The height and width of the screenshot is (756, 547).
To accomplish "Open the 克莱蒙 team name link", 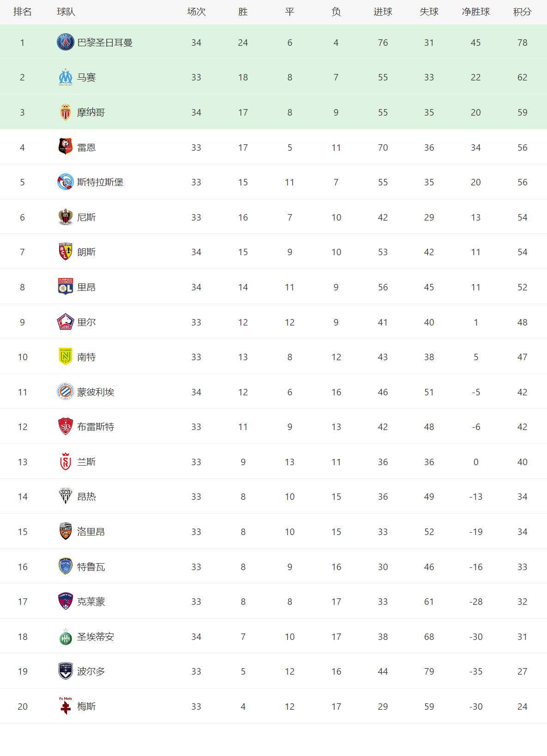I will (91, 602).
